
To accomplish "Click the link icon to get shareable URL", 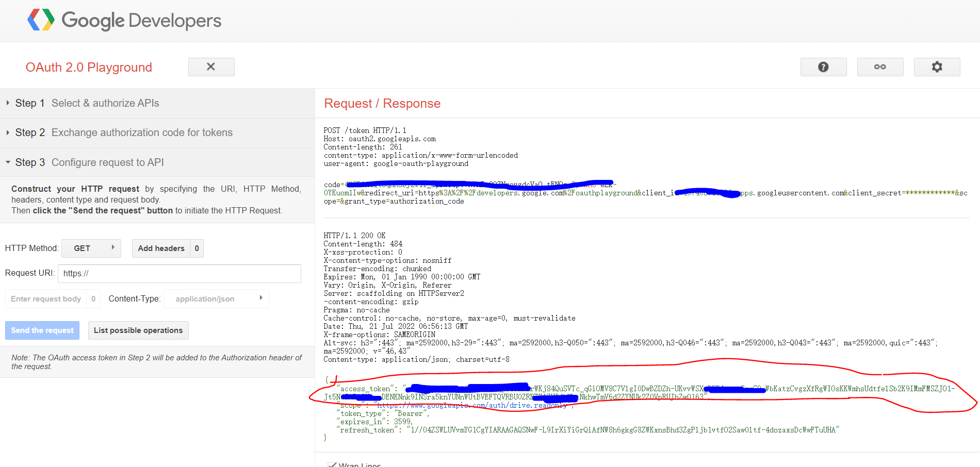I will click(880, 67).
